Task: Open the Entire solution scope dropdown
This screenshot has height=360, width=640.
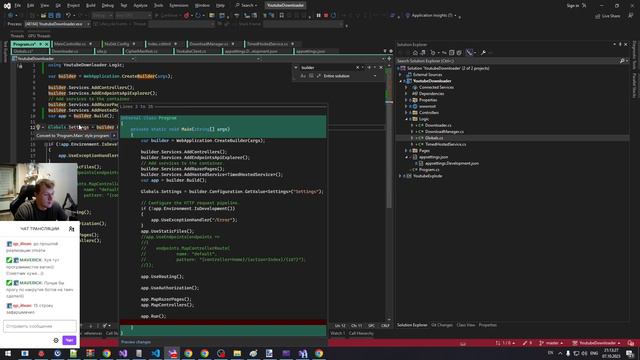Action: click(x=350, y=76)
